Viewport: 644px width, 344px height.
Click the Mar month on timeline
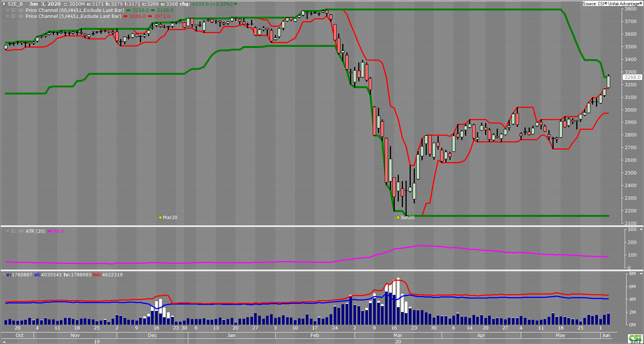point(398,335)
